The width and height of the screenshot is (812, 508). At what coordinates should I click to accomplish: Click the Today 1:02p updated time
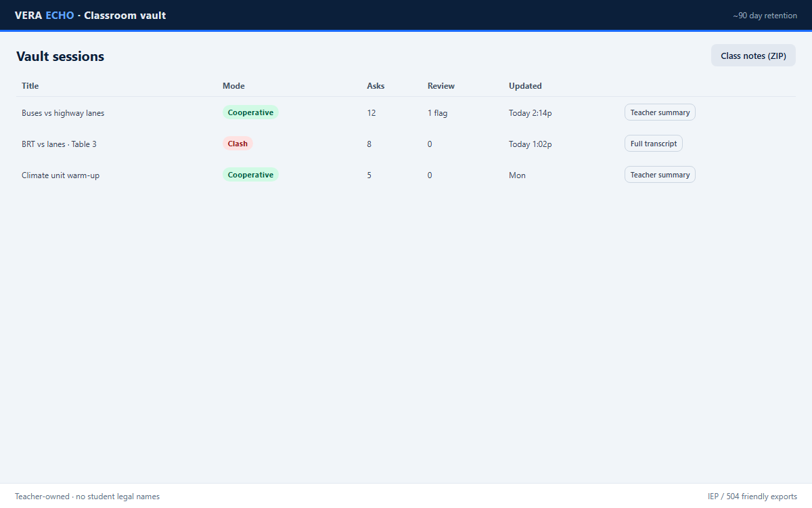coord(531,144)
